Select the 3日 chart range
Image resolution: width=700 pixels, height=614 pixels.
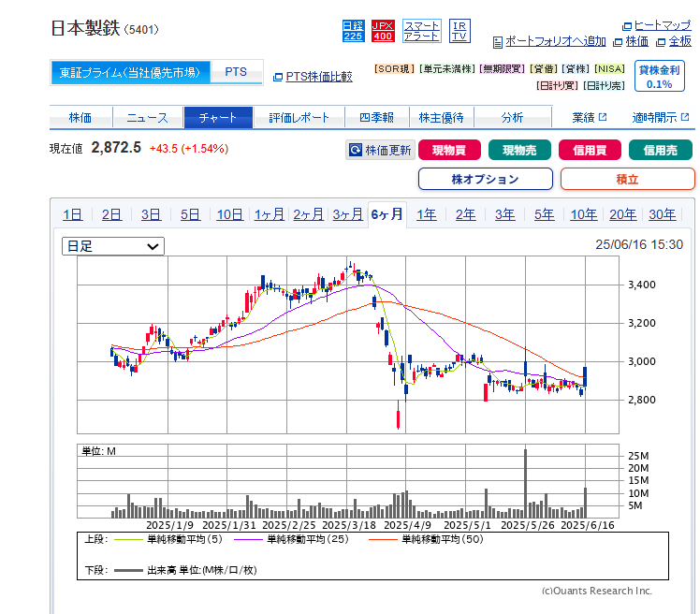coord(151,214)
